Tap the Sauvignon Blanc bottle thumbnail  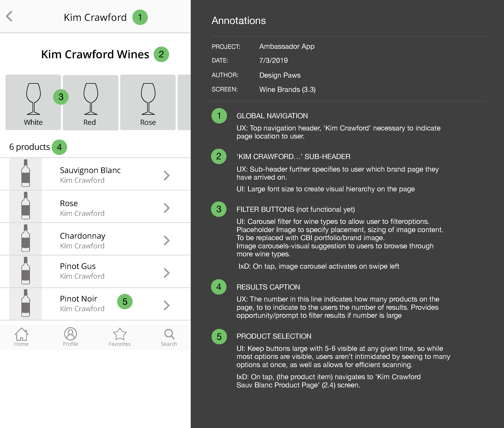coord(25,174)
